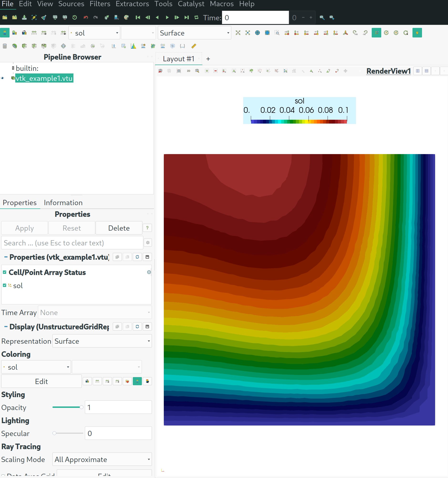Click the Opacity slider
The image size is (448, 478).
point(68,407)
